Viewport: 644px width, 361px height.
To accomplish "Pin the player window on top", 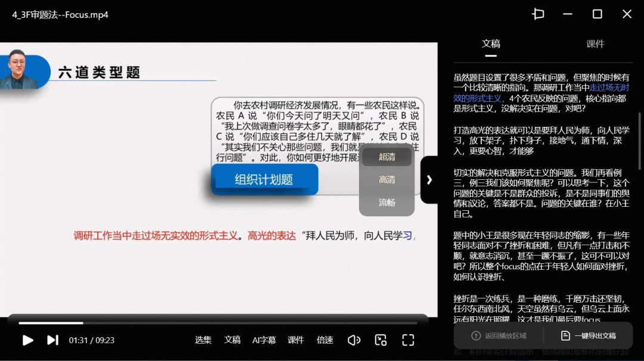I will point(538,14).
